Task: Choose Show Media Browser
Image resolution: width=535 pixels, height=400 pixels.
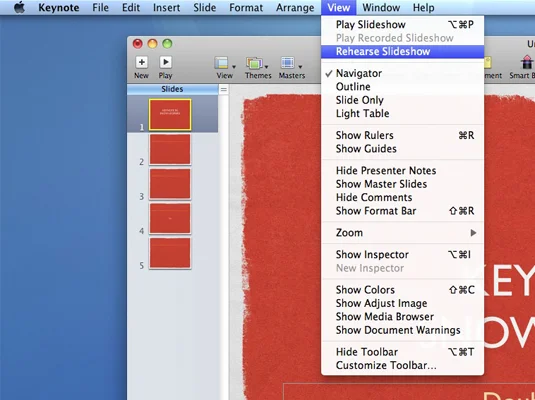Action: coord(403,317)
